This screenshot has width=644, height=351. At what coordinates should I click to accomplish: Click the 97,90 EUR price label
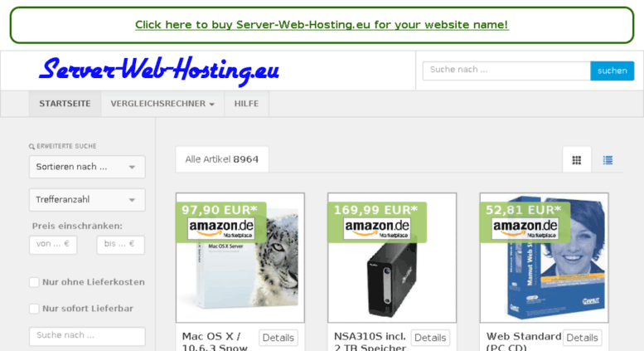click(x=220, y=210)
